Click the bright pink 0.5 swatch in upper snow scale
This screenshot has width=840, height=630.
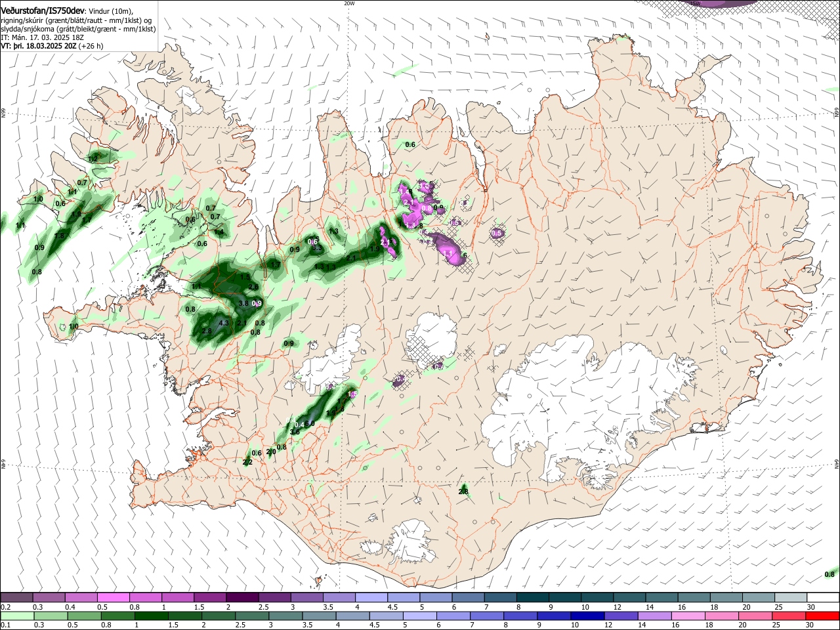[114, 598]
